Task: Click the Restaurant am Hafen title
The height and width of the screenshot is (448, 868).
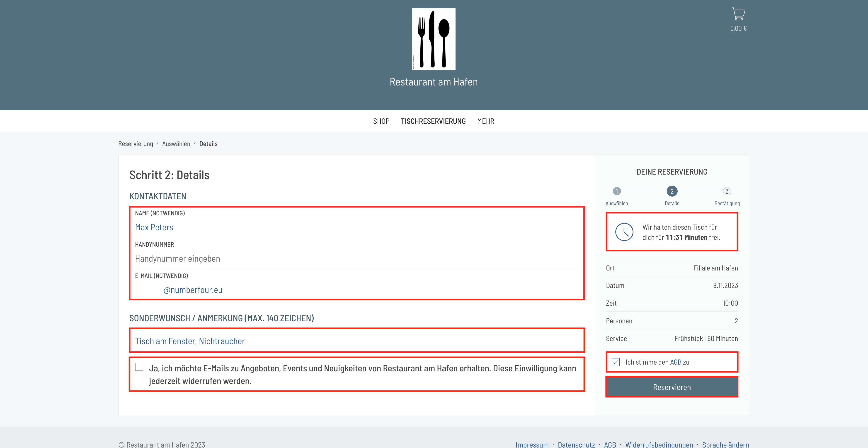Action: point(434,82)
